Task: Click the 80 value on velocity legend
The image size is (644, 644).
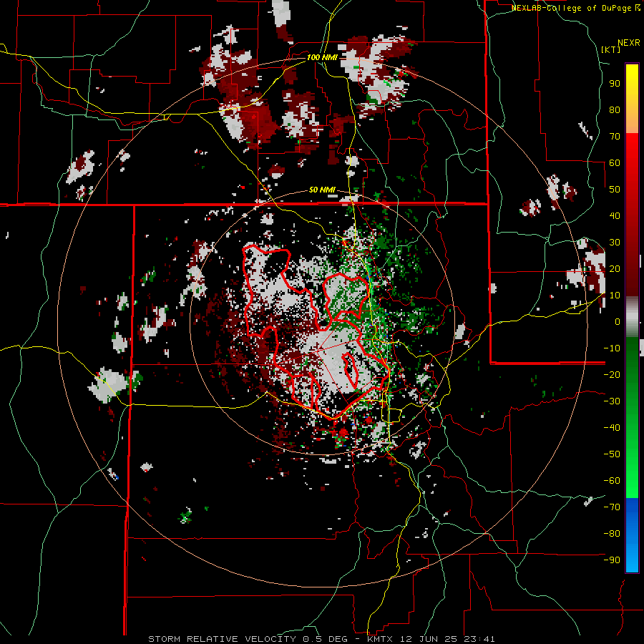Action: pyautogui.click(x=615, y=109)
